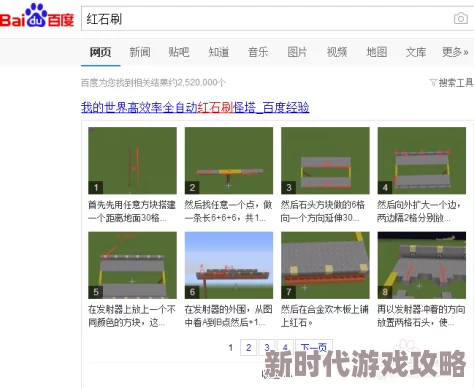This screenshot has height=388, width=474.
Task: Open step 8 thumbnail image
Action: click(422, 265)
